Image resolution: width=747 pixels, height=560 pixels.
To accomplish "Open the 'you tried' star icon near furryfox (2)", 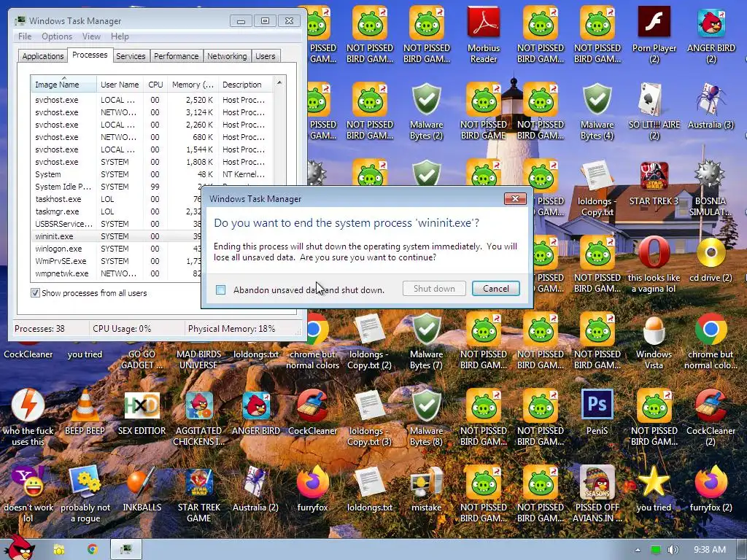I will [x=654, y=489].
